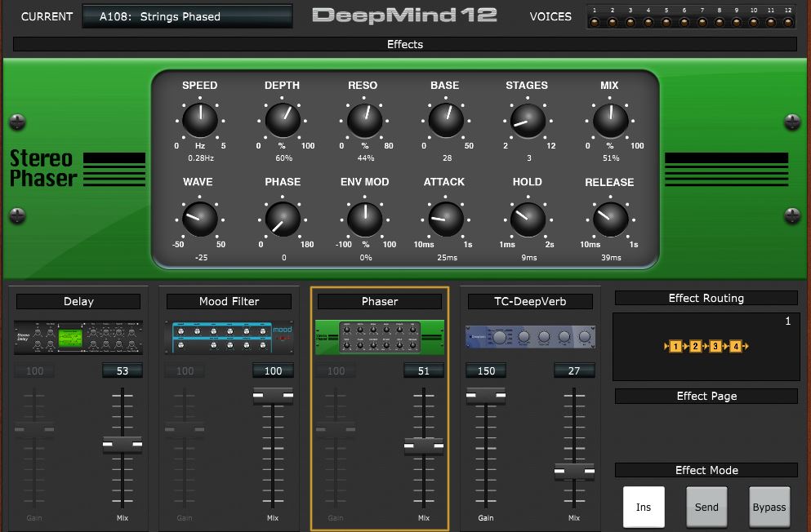Click the Effect Mode header

(x=706, y=470)
